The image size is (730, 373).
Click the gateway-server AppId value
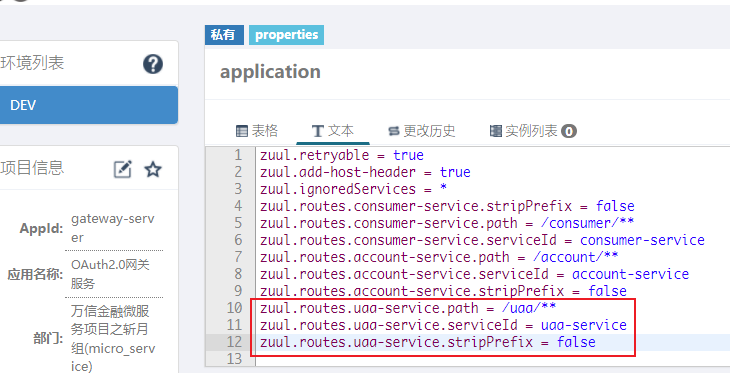coord(112,228)
